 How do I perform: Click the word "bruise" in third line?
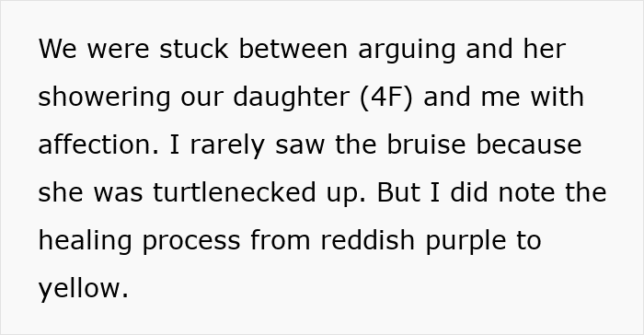click(x=426, y=144)
